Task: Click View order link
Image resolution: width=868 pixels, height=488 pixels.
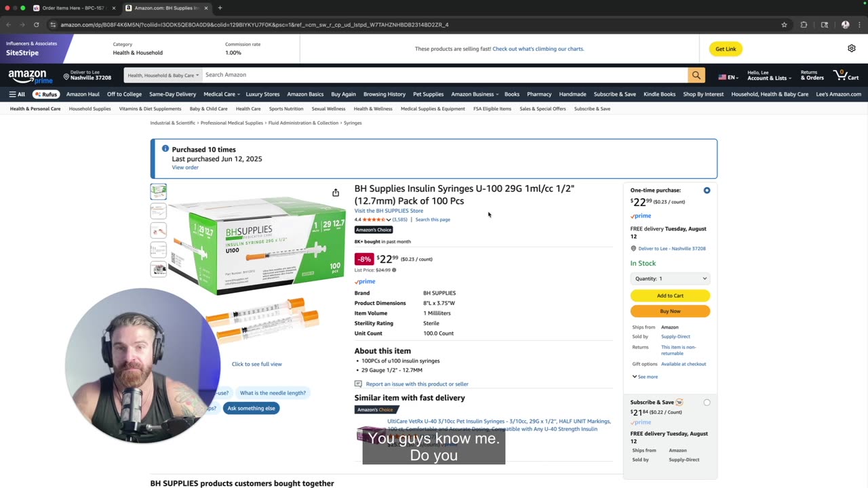Action: (185, 167)
